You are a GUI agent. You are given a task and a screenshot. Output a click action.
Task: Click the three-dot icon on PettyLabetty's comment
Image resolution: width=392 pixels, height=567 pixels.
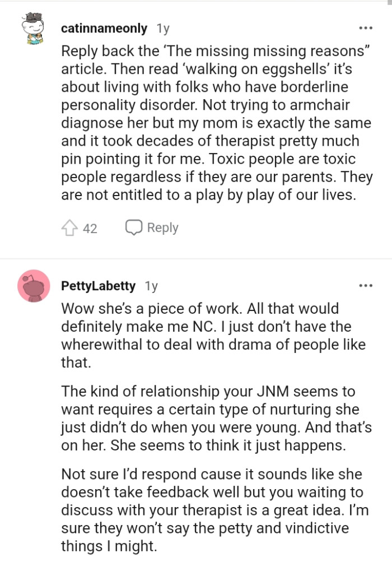tap(366, 285)
